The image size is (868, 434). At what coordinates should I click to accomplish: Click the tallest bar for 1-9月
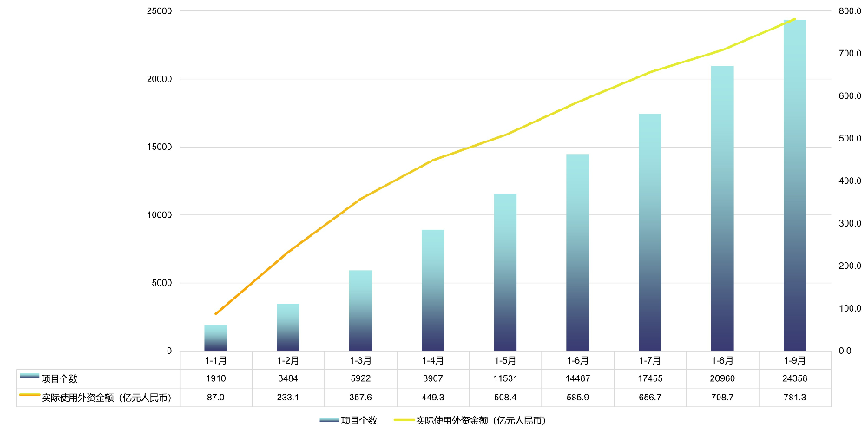[x=794, y=185]
